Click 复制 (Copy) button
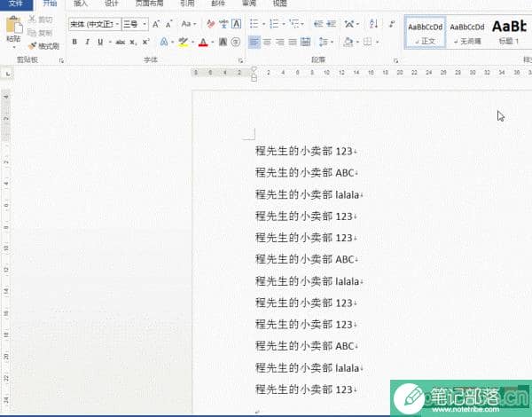This screenshot has height=417, width=532. tap(41, 33)
